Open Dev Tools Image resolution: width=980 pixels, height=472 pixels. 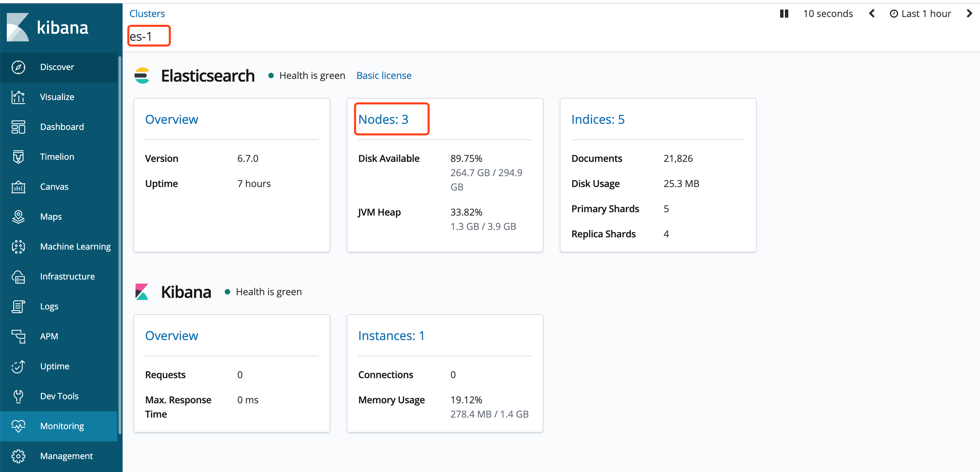point(59,395)
